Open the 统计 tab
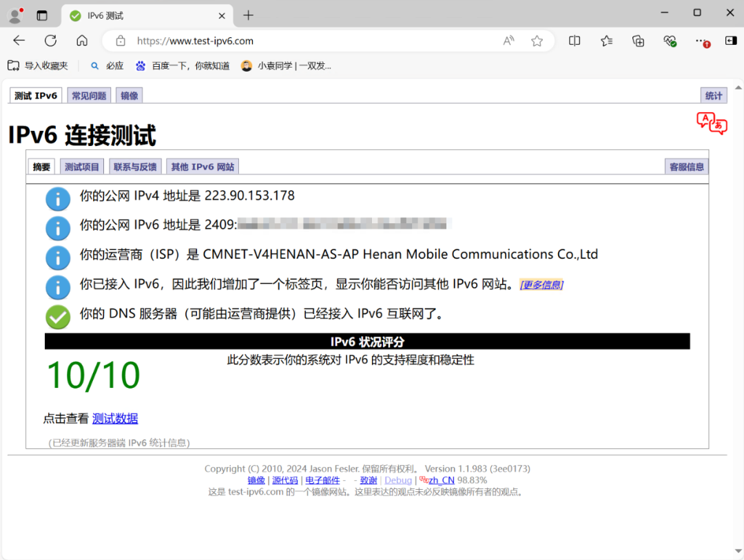This screenshot has width=744, height=560. click(714, 95)
